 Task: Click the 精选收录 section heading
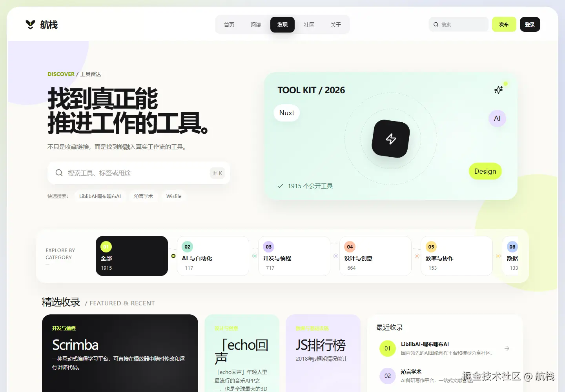click(61, 302)
